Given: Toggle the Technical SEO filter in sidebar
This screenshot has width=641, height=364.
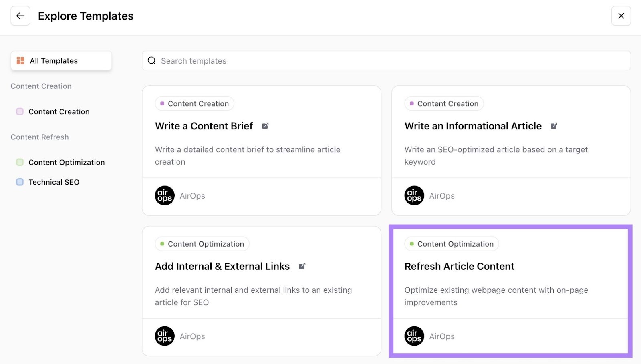Looking at the screenshot, I should 53,182.
